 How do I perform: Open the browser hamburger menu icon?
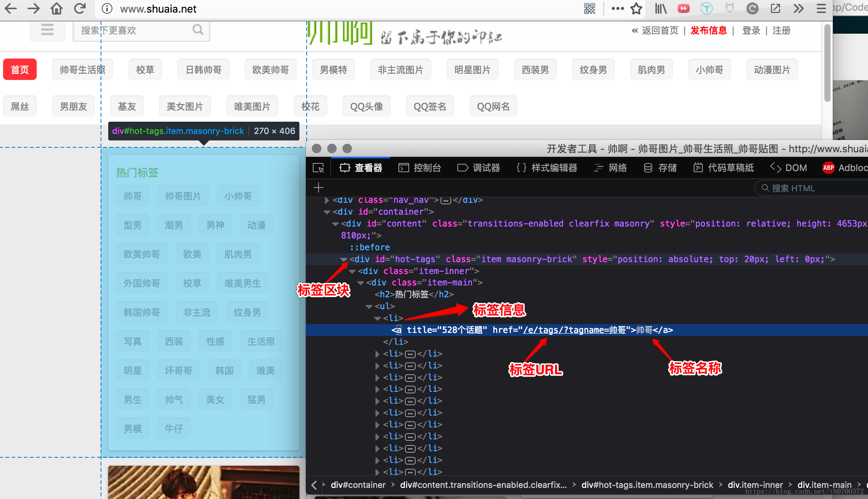821,8
